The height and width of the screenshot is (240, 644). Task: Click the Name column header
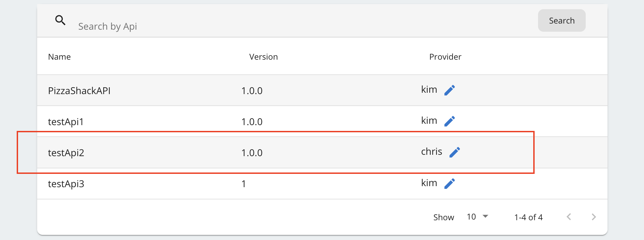tap(59, 57)
